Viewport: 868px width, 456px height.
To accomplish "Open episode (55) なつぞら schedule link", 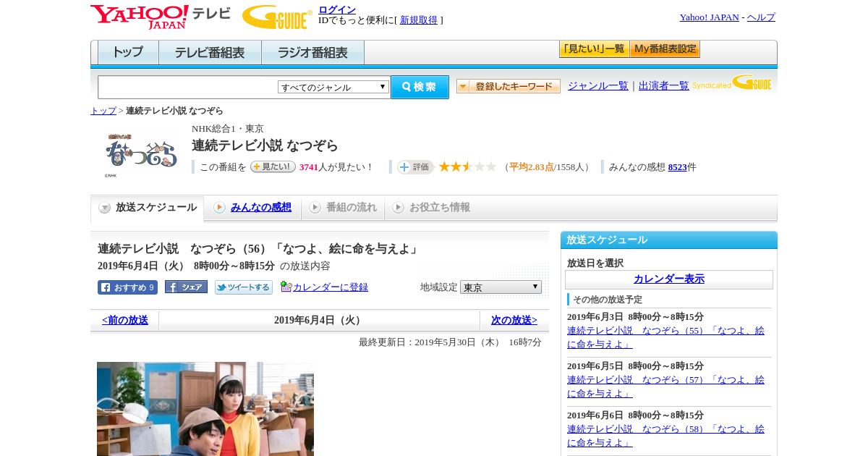I will 665,337.
